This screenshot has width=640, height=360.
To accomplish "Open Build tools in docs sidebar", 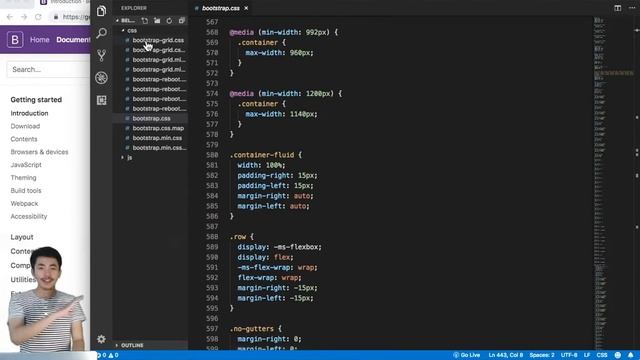I will click(x=26, y=191).
